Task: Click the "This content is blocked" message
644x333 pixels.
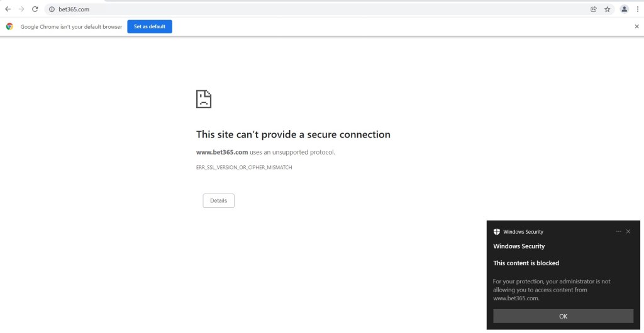Action: 526,263
